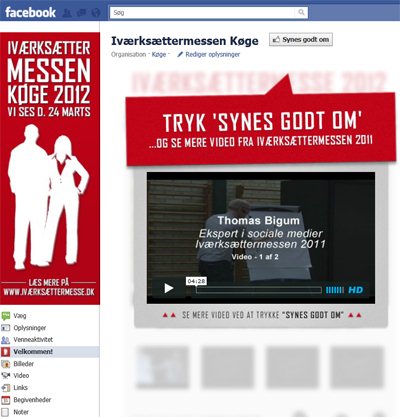Click the www.iværksættermesse.dk text on banner
The width and height of the screenshot is (400, 417).
(49, 292)
